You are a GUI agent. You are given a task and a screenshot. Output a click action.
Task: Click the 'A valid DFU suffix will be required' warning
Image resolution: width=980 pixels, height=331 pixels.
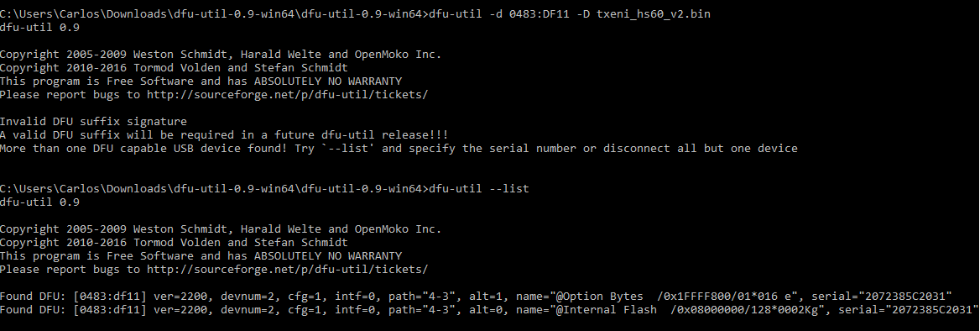224,135
